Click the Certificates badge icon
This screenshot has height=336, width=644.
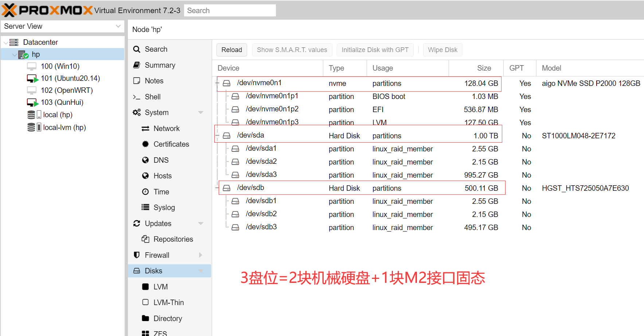(145, 144)
